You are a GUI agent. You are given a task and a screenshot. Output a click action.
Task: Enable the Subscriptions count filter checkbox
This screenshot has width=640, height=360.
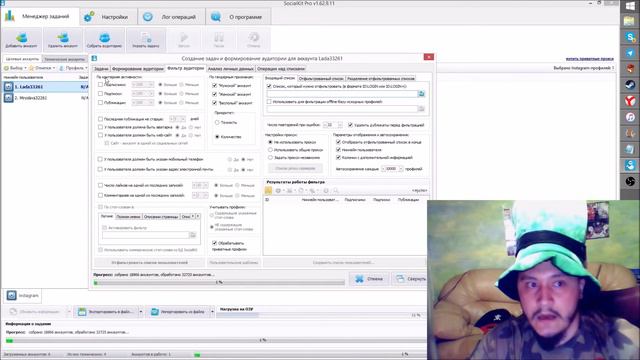(x=100, y=93)
